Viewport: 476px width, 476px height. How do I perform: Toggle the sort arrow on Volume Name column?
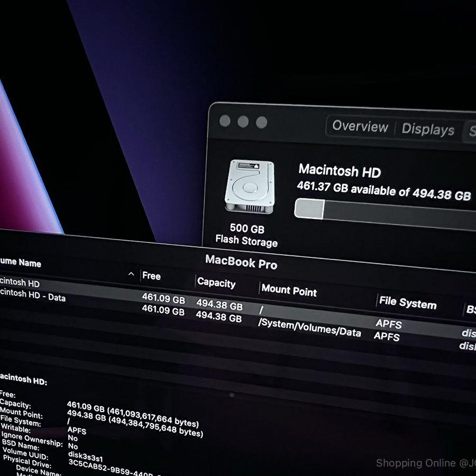coord(131,274)
